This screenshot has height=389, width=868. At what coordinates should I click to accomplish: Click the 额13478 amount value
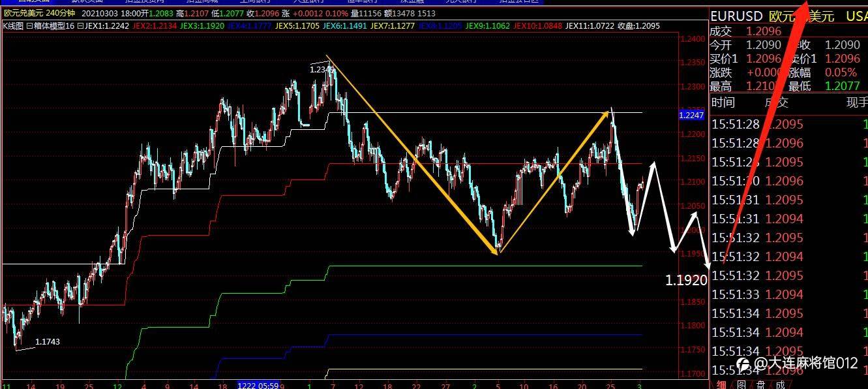399,13
